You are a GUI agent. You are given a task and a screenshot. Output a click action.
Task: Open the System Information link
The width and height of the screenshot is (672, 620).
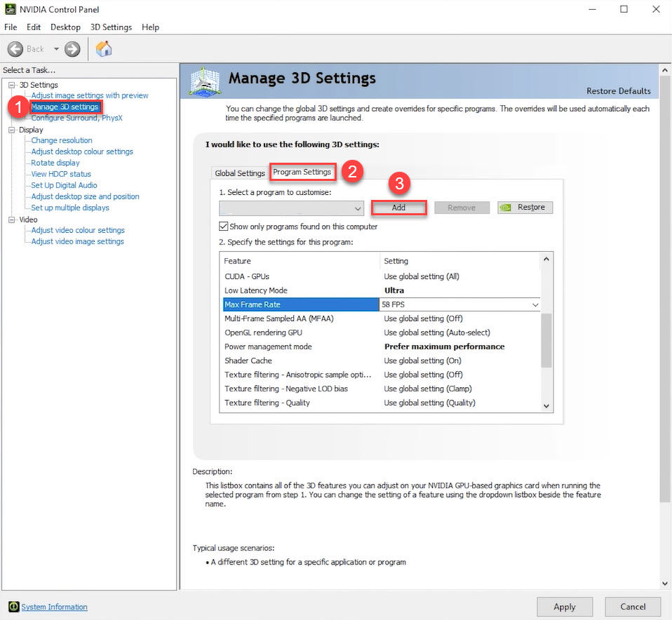click(54, 607)
